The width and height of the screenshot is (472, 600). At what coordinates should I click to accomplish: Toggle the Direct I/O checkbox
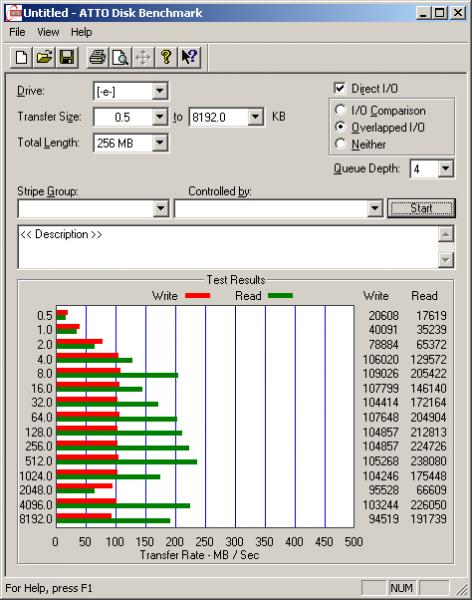click(340, 88)
